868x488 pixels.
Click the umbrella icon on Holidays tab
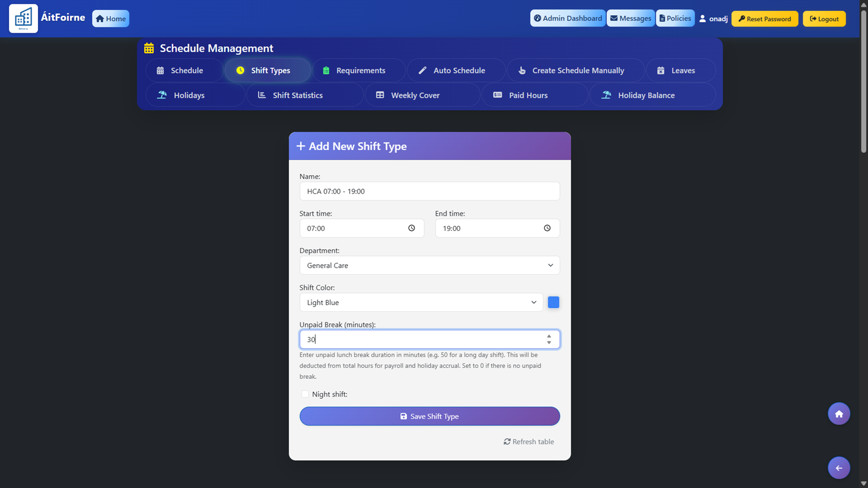pos(162,95)
